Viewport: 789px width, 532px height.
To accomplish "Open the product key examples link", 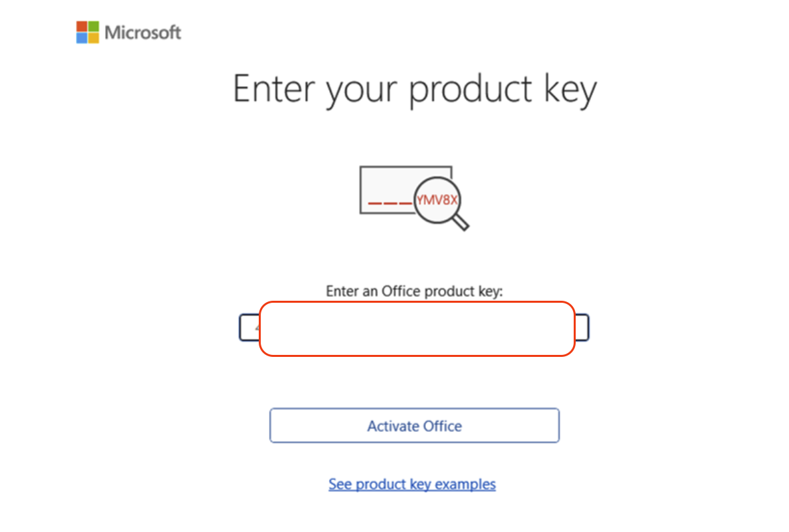I will [412, 484].
